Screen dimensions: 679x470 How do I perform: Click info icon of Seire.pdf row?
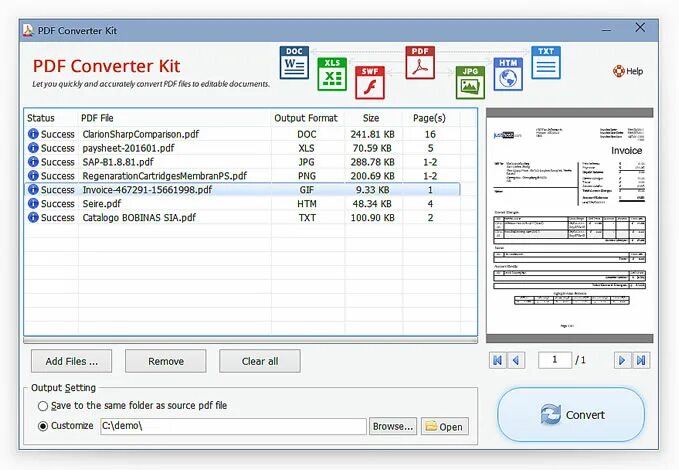point(33,203)
